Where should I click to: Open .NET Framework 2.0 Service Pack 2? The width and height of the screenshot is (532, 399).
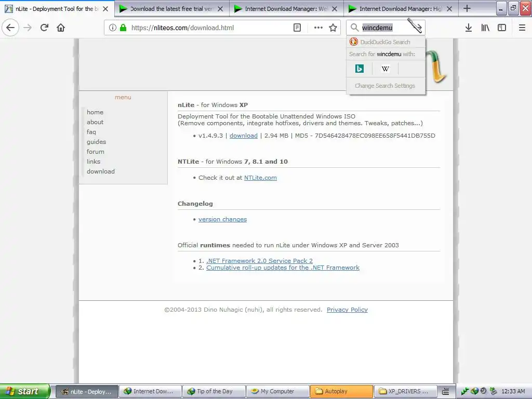[260, 261]
